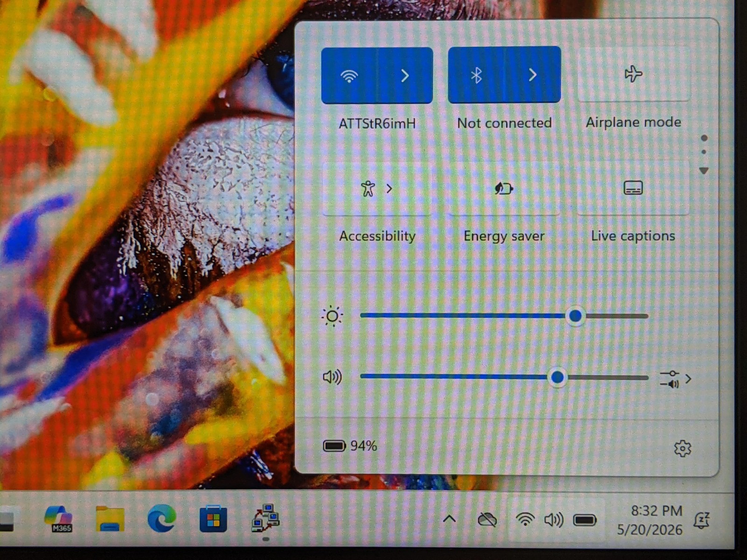Click Not connected Bluetooth label

504,123
